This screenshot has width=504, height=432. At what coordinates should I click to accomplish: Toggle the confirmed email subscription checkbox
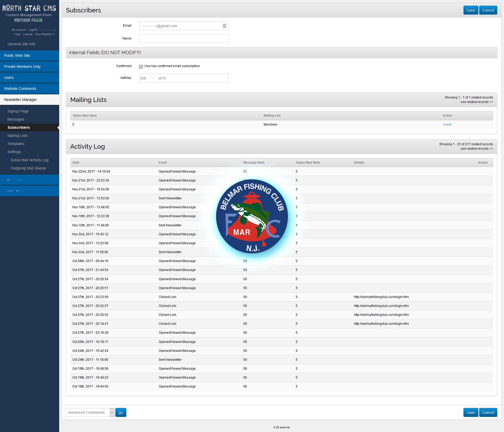tap(141, 67)
